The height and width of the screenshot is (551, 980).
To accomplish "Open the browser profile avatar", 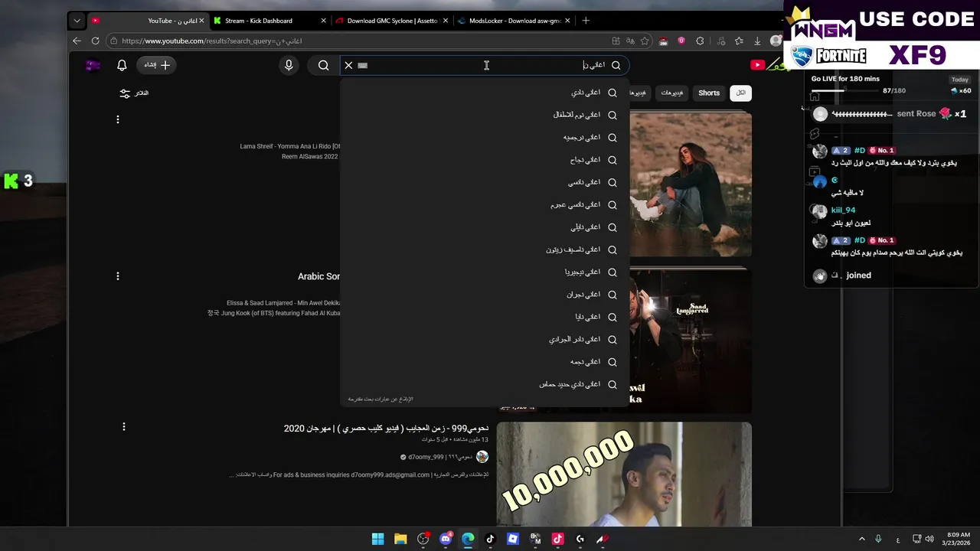I will tap(776, 41).
